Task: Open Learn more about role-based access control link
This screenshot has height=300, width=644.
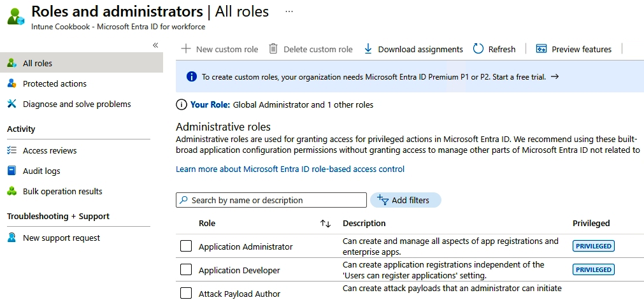Action: pyautogui.click(x=290, y=169)
